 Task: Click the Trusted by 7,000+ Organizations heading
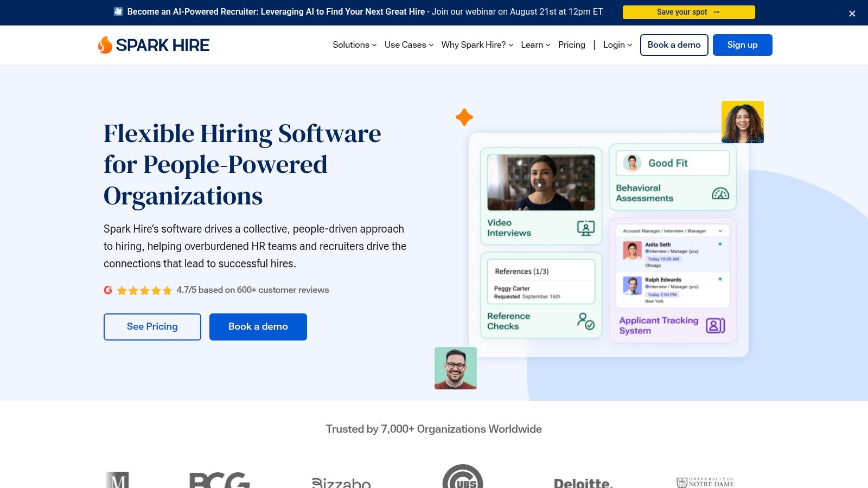pos(434,429)
